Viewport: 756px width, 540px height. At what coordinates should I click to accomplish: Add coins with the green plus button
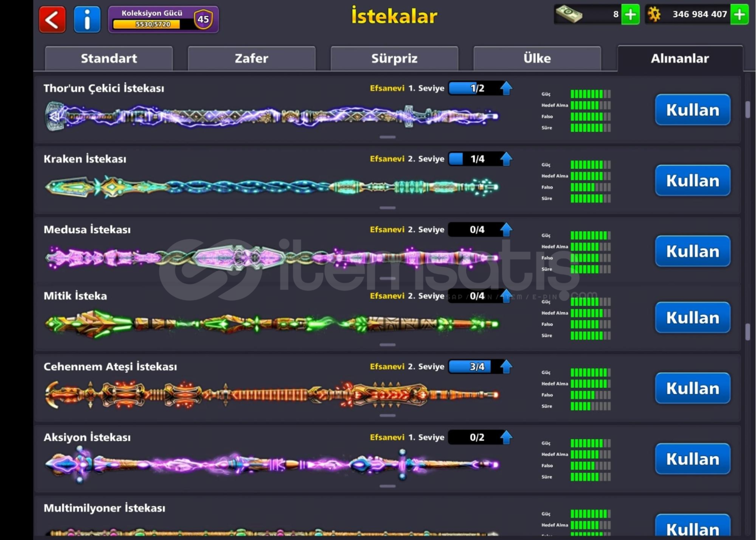point(740,14)
